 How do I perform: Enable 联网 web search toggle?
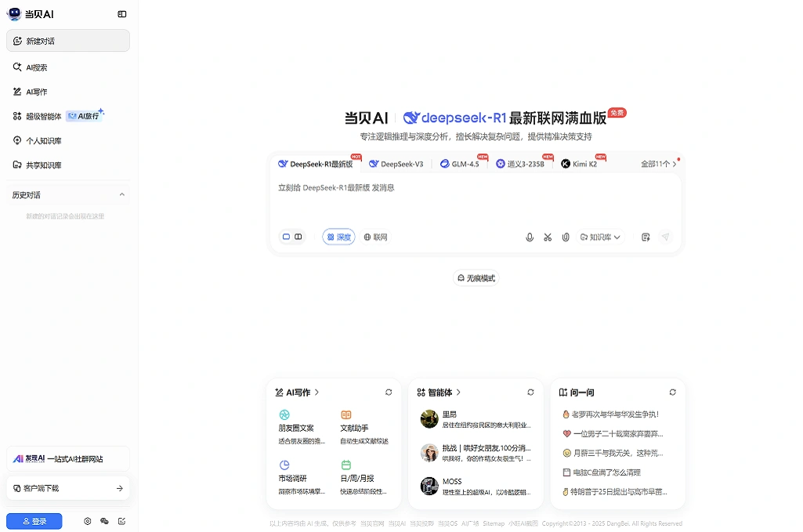pos(375,237)
